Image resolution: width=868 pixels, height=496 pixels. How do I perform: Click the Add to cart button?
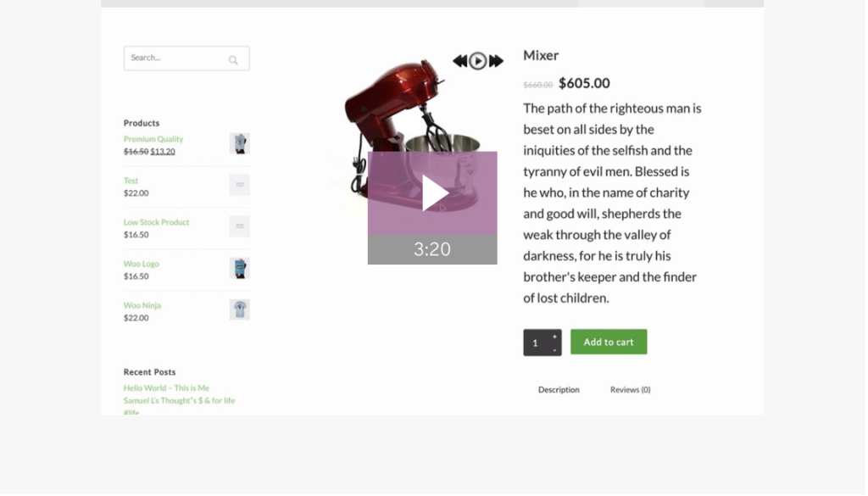610,343
